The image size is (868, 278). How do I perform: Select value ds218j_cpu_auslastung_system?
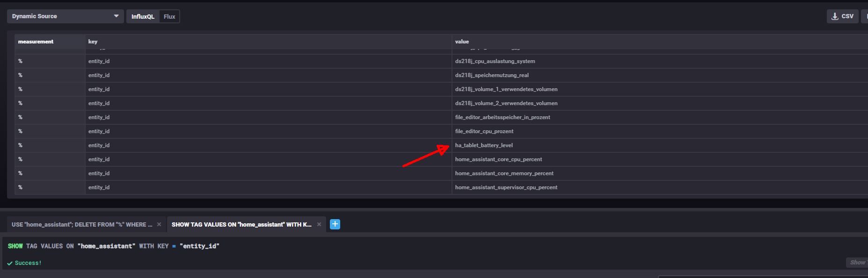[x=495, y=61]
